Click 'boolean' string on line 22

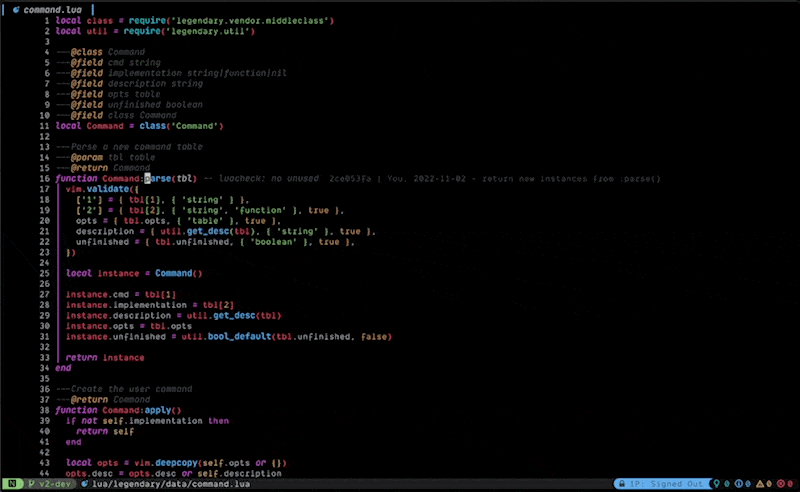click(274, 242)
